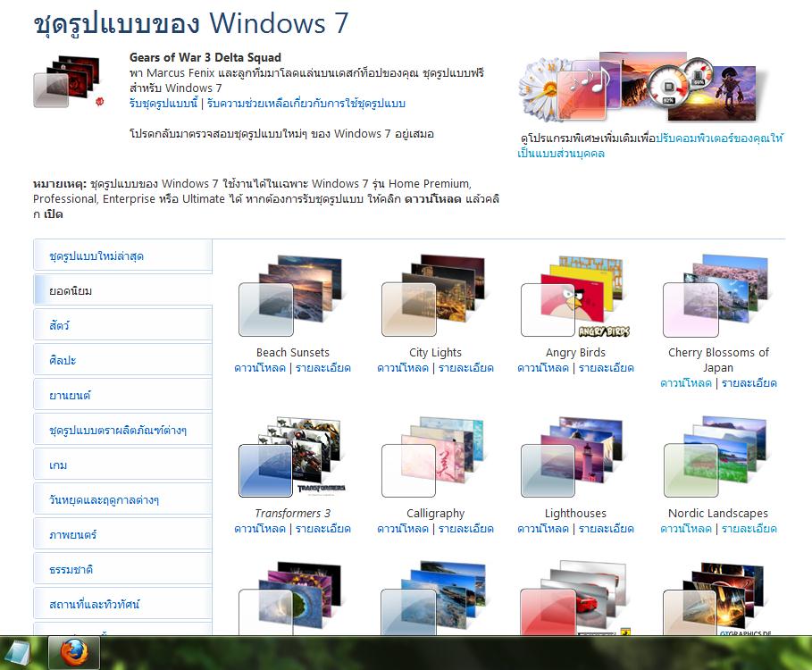Open the สัตว์ category in sidebar
This screenshot has width=812, height=670.
click(123, 325)
